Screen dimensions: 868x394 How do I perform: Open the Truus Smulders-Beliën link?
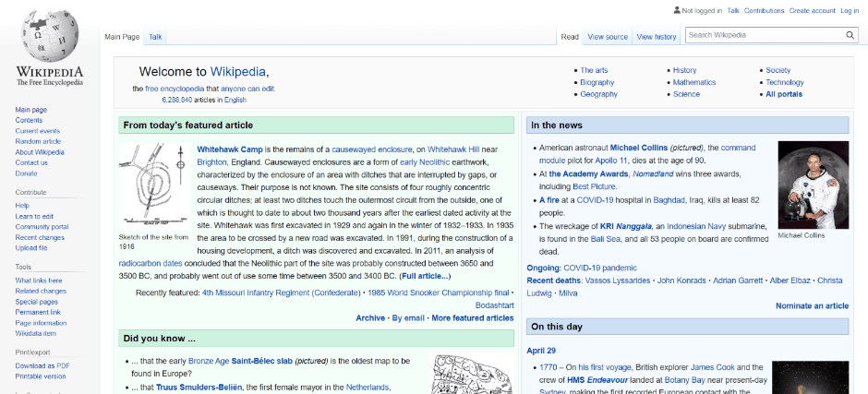coord(199,388)
